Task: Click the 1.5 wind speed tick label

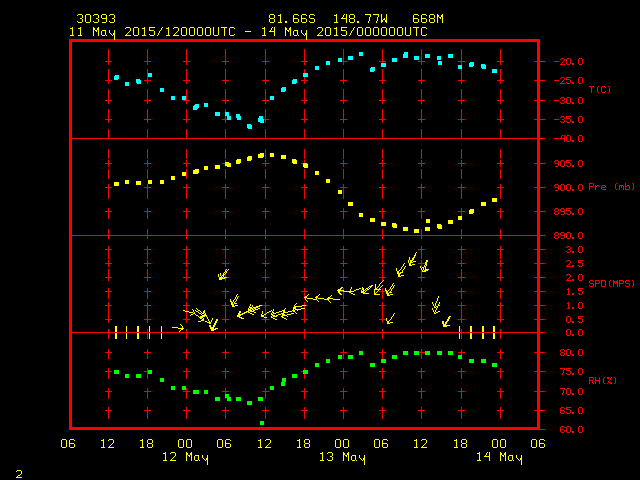Action: 574,292
